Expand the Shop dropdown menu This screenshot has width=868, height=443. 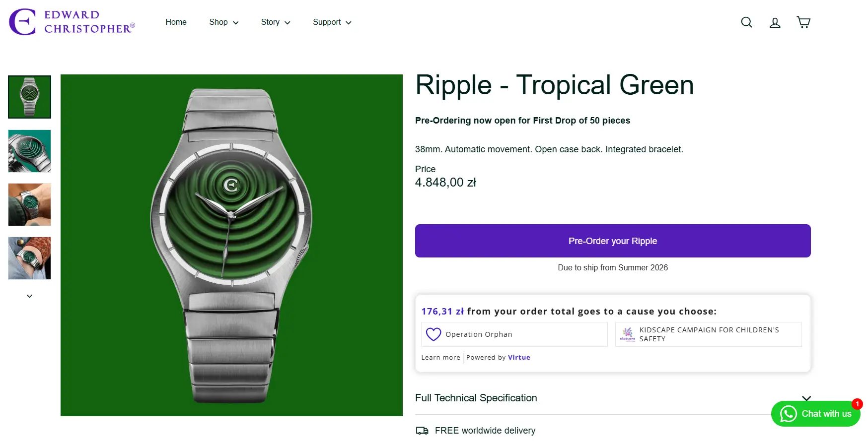point(224,22)
